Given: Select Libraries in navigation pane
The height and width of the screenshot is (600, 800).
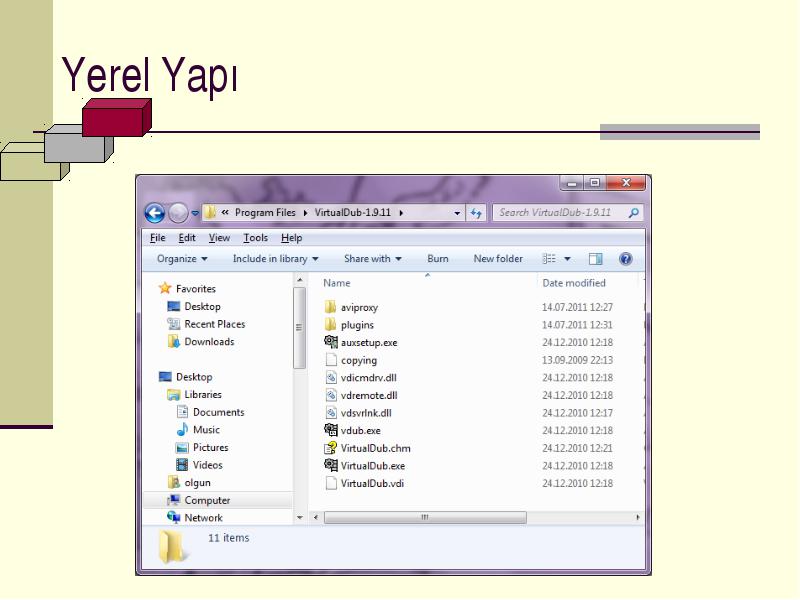Looking at the screenshot, I should click(194, 394).
